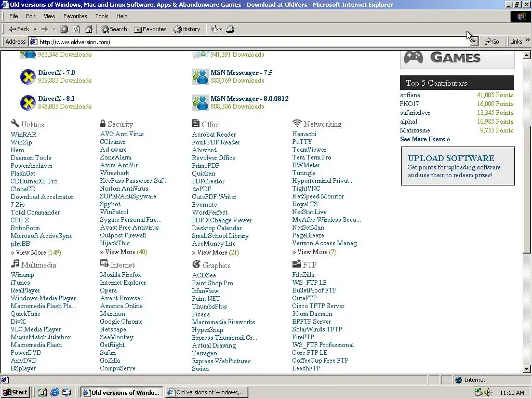Click View More (40) under Security

click(x=124, y=252)
